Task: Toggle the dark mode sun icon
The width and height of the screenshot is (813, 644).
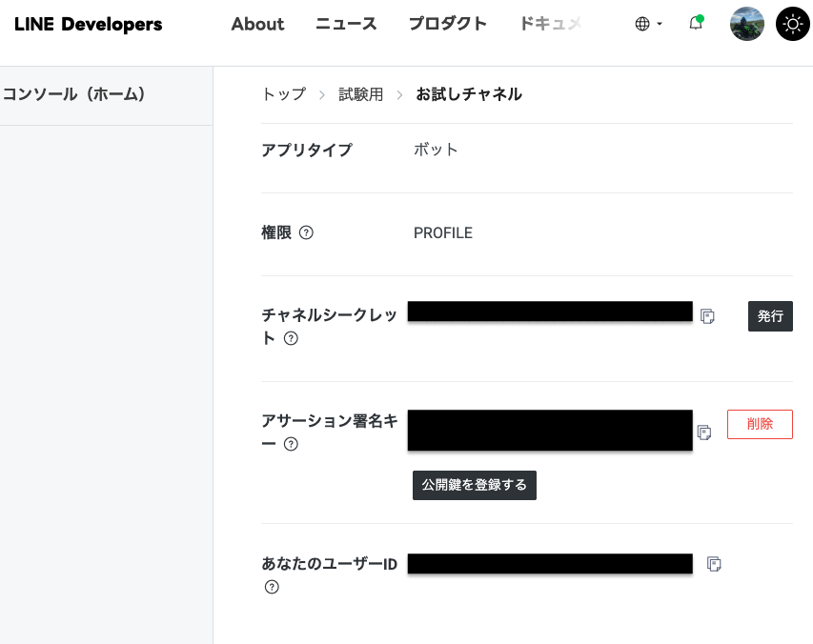Action: (792, 24)
